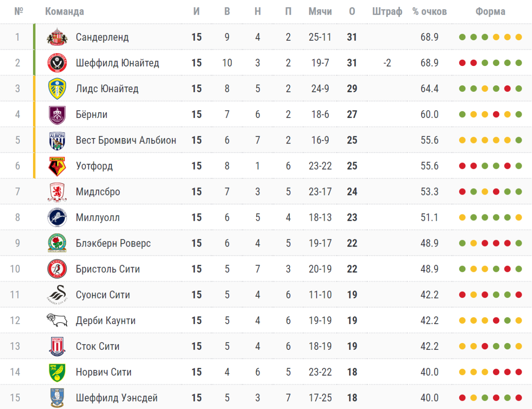This screenshot has height=409, width=532.
Task: Click the Norwich City club crest
Action: (57, 372)
